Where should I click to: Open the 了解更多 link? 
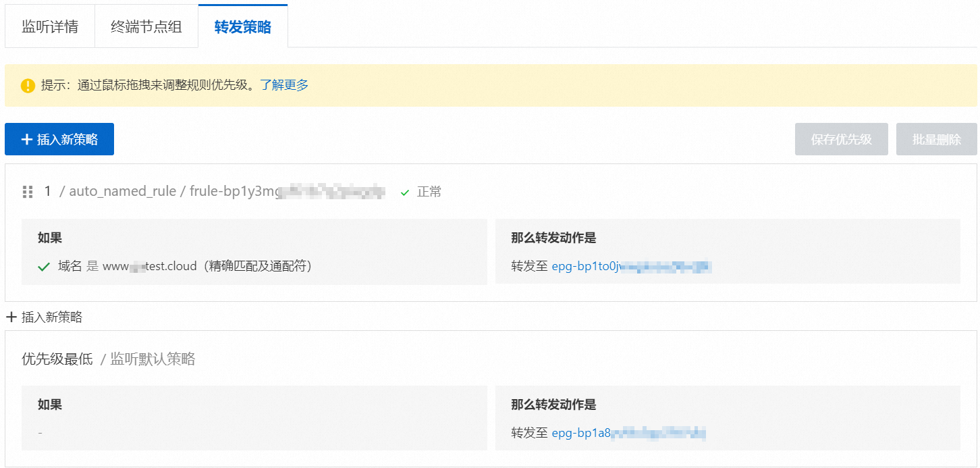tap(284, 85)
